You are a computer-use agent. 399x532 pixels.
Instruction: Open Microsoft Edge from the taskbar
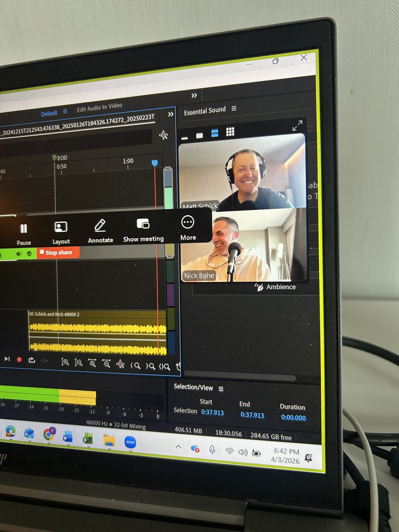(x=10, y=431)
